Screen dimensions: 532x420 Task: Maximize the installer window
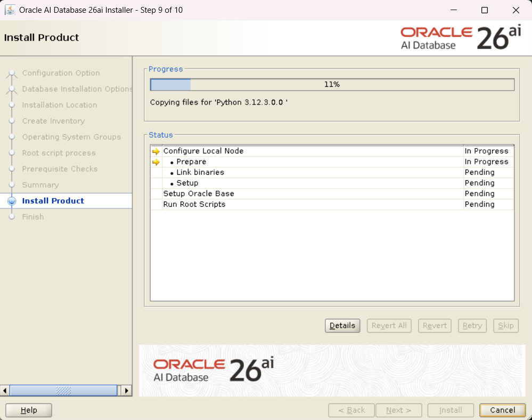484,10
